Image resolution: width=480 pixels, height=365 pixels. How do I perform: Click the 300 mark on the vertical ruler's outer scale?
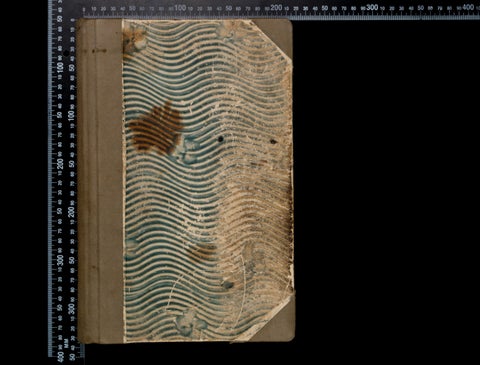(x=60, y=260)
